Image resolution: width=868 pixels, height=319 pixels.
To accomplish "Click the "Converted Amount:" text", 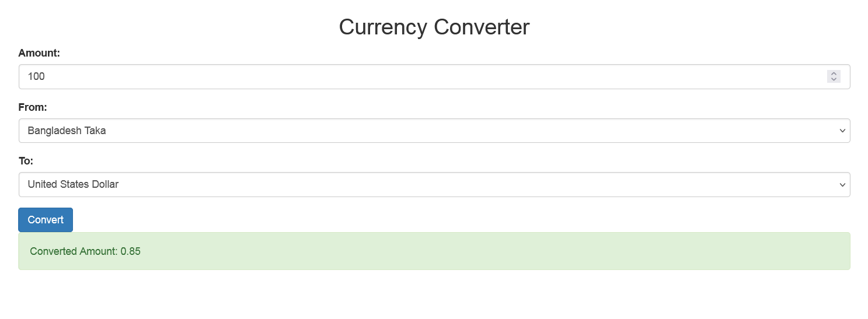I will pos(74,251).
